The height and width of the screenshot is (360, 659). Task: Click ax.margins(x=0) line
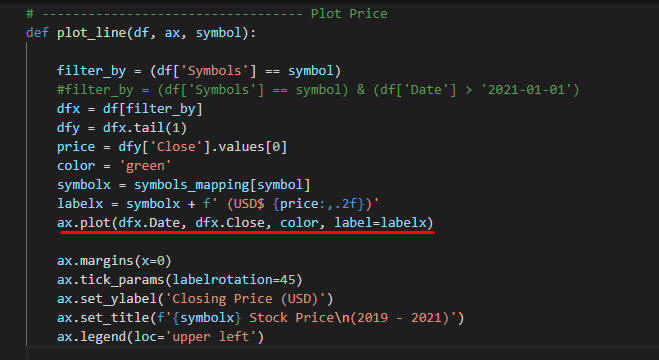coord(114,261)
